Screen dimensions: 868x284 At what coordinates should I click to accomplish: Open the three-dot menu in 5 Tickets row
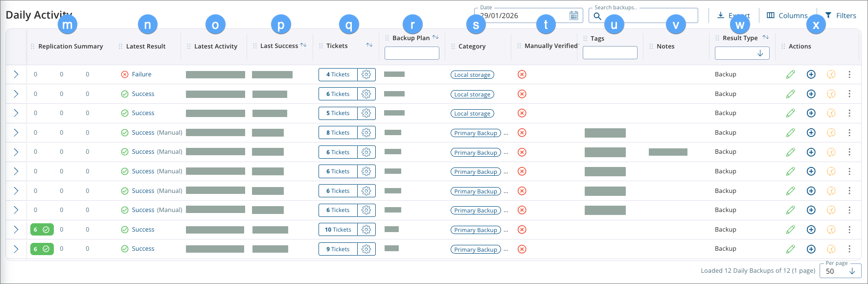tap(849, 113)
